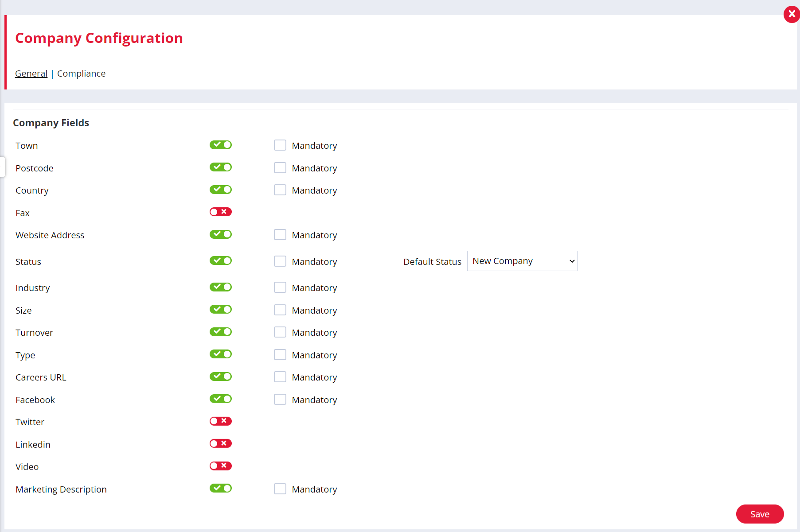Tick the Facebook Mandatory checkbox
This screenshot has height=532, width=800.
280,400
